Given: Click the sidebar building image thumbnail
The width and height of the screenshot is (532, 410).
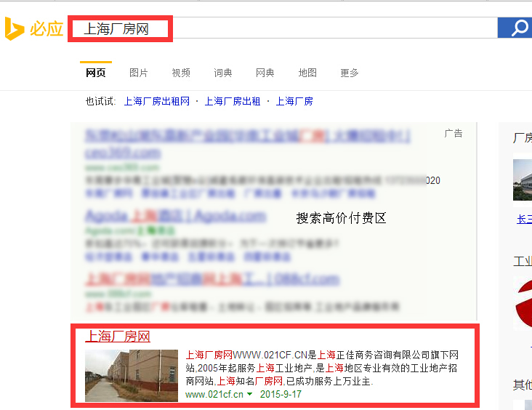Looking at the screenshot, I should (523, 180).
